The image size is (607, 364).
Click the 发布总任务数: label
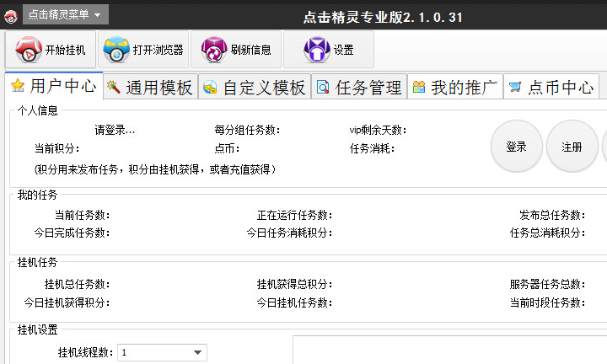click(552, 215)
